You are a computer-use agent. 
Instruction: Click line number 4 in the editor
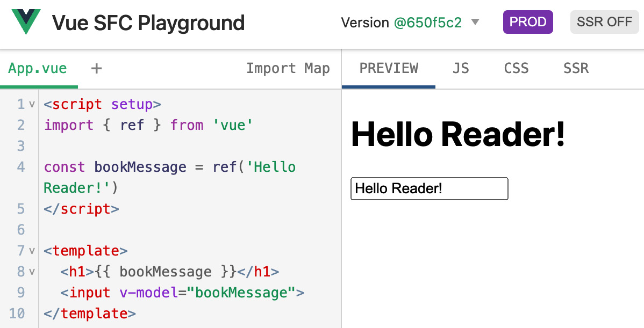pos(20,167)
